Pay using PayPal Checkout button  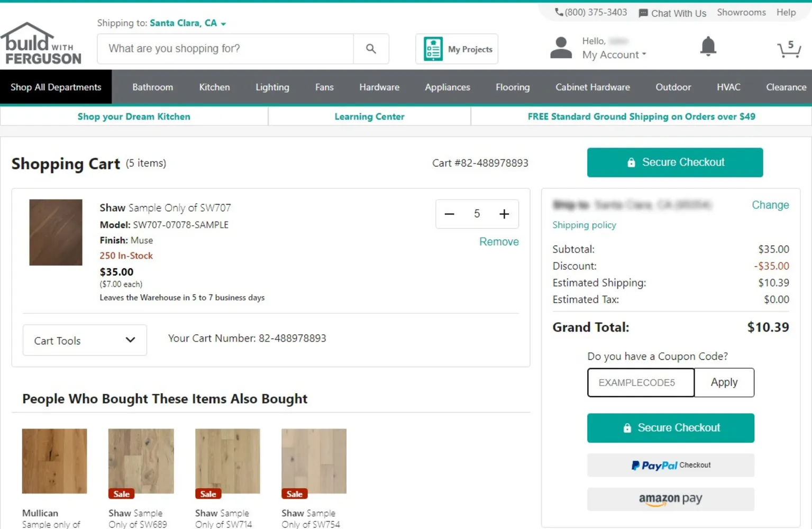[670, 466]
